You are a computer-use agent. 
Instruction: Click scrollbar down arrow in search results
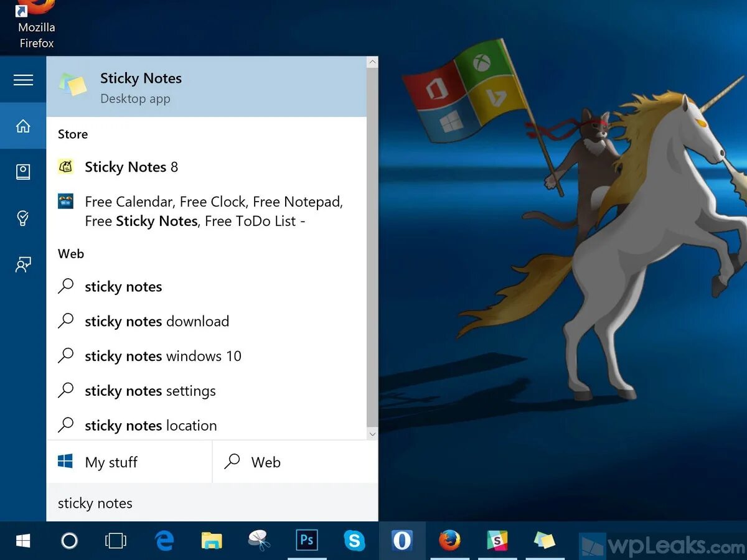[372, 434]
